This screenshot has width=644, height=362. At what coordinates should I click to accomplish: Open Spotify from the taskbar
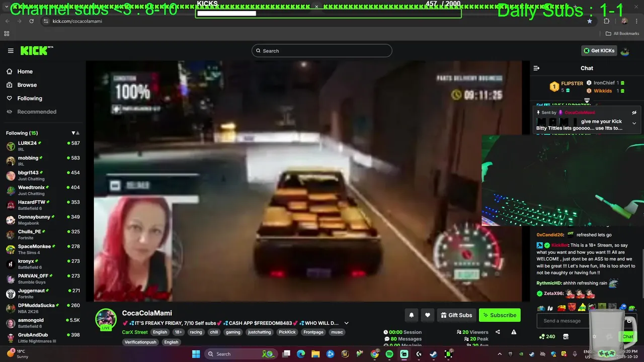(x=389, y=354)
